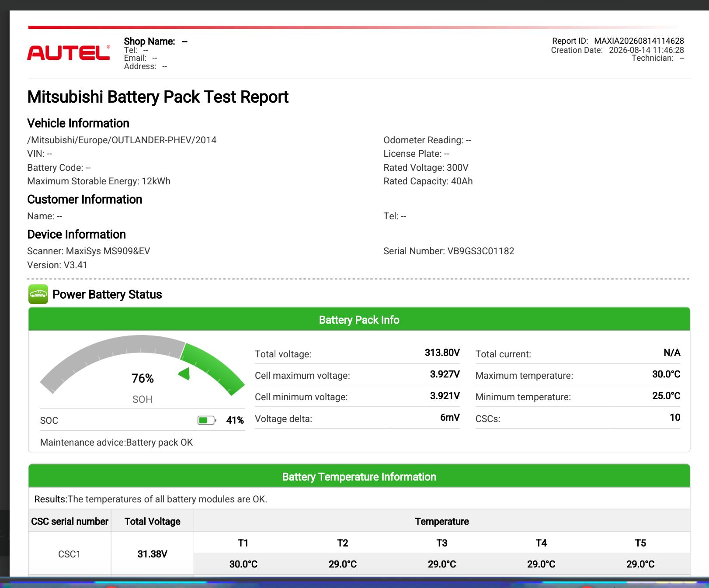The width and height of the screenshot is (709, 588).
Task: Click Scanner: MaxiSys MS909&EV
Action: tap(89, 251)
